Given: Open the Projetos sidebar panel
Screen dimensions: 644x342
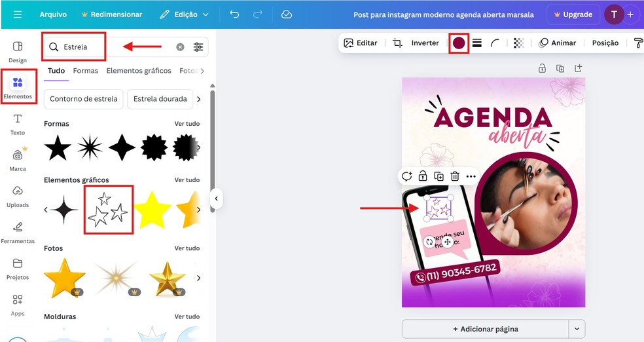Looking at the screenshot, I should point(18,269).
